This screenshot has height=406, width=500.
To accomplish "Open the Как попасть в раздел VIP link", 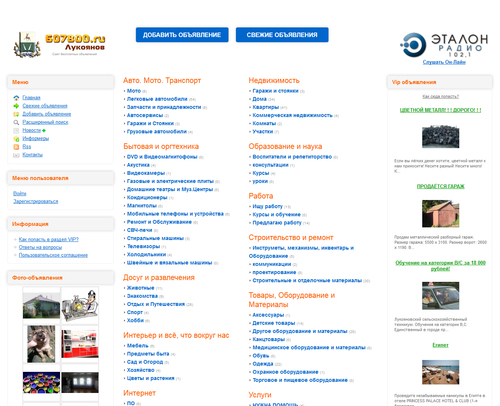I will tap(49, 240).
